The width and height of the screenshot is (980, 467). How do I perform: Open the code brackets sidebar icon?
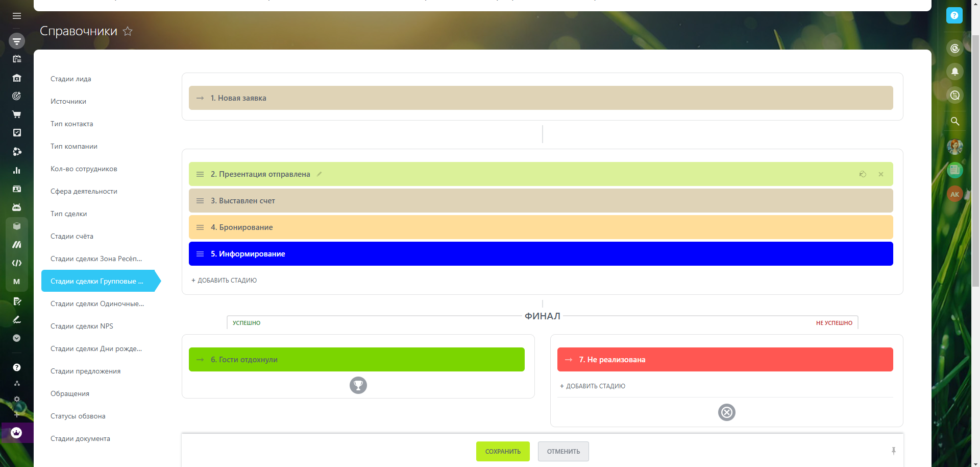17,263
